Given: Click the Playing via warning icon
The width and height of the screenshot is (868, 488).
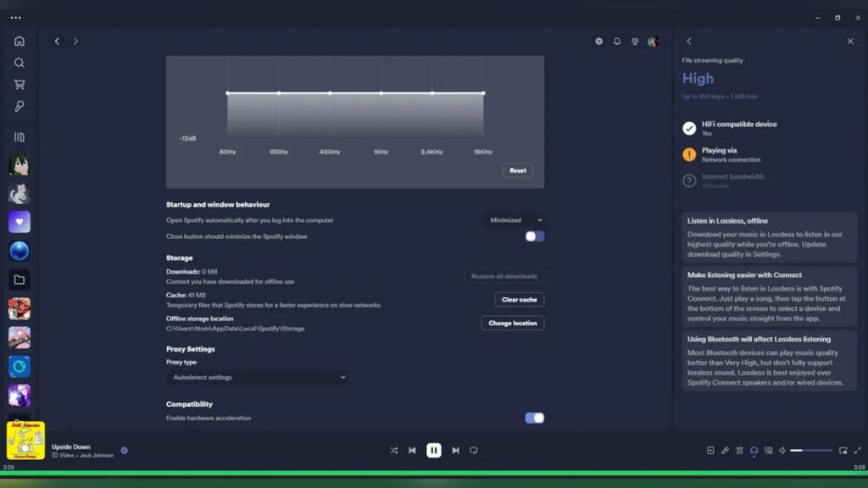Looking at the screenshot, I should pos(689,154).
